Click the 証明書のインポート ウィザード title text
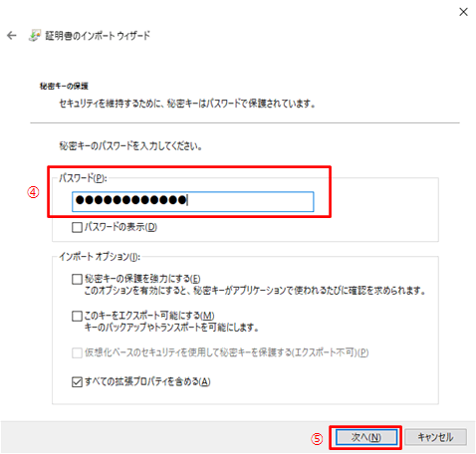 [98, 35]
